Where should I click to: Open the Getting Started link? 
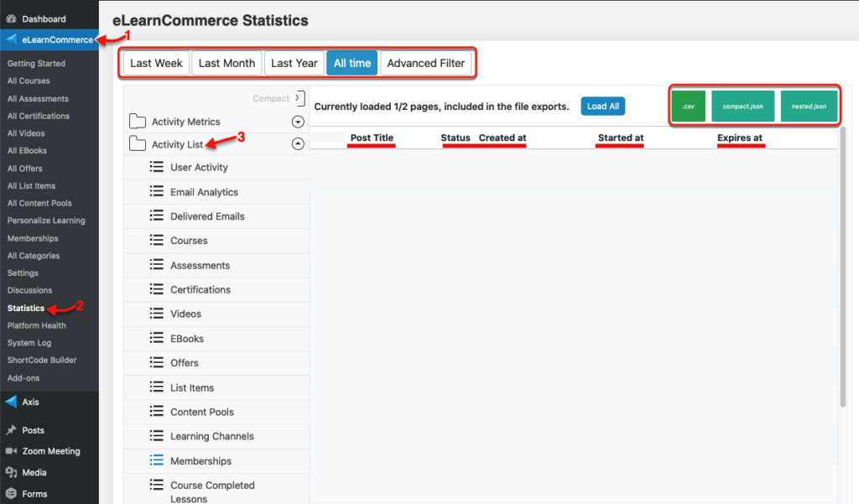click(36, 64)
